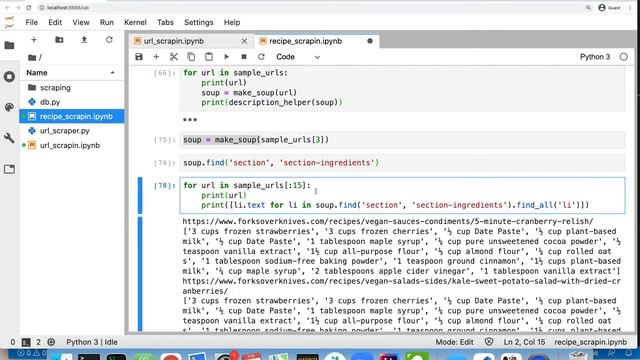Select url_scrapin.ipynb in the file browser

click(72, 145)
